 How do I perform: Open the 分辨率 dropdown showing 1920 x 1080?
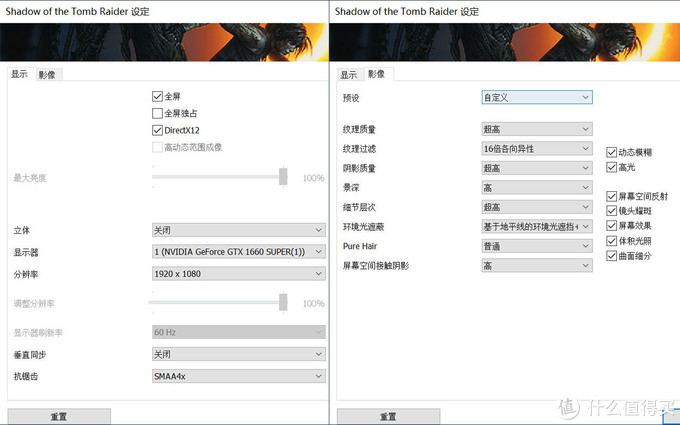point(239,274)
